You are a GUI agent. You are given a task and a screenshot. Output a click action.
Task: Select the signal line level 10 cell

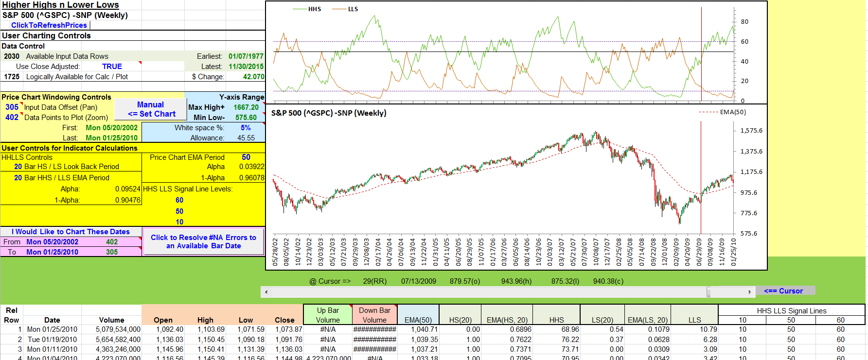coord(179,222)
